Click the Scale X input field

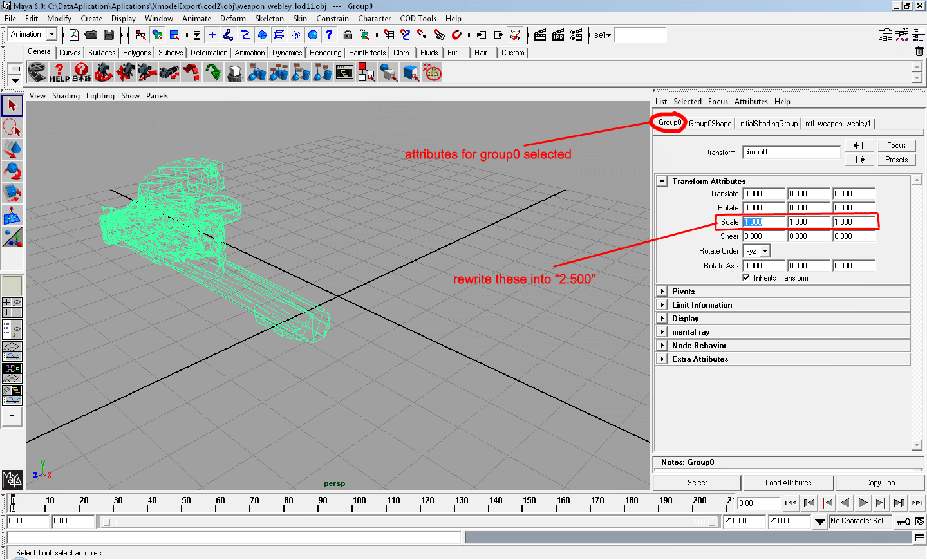point(763,222)
